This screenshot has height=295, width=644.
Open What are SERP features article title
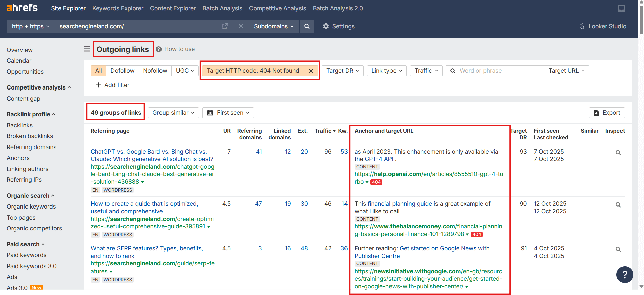147,252
